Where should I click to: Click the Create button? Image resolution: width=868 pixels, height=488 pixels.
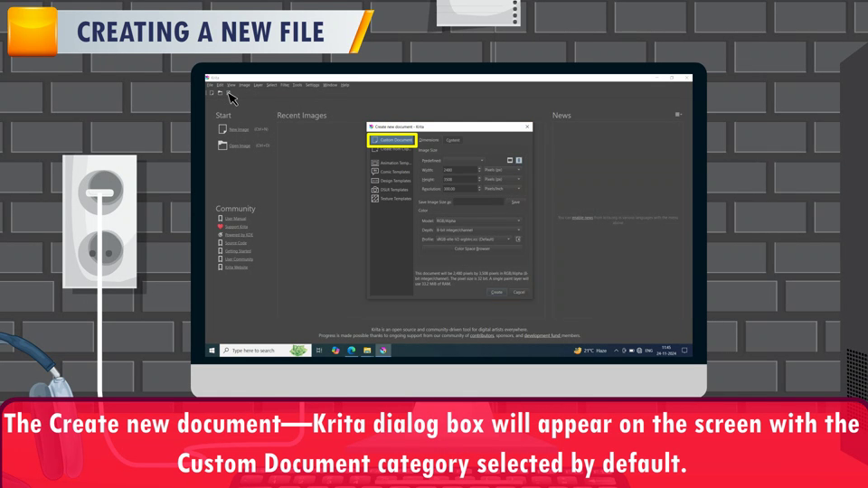496,292
